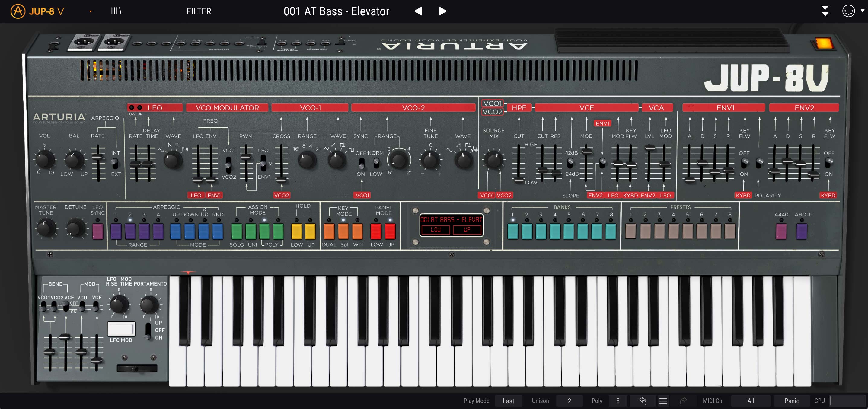Click the Arturia logo in top bar
The width and height of the screenshot is (868, 409).
(x=18, y=11)
